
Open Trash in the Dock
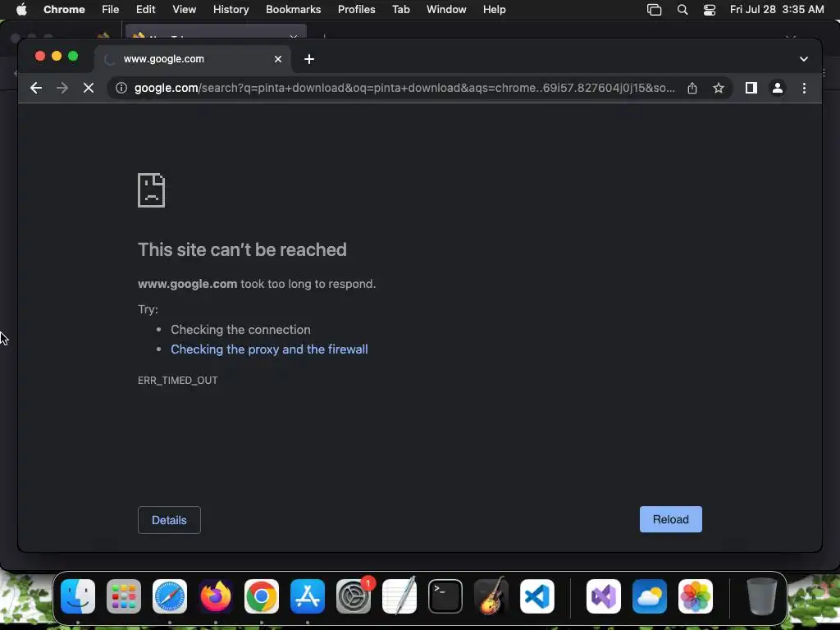pos(762,596)
